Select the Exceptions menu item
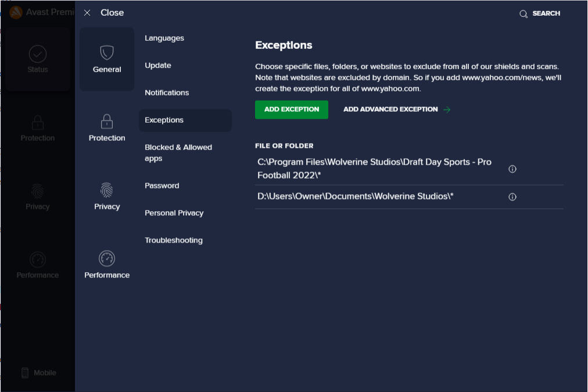588x392 pixels. (185, 120)
